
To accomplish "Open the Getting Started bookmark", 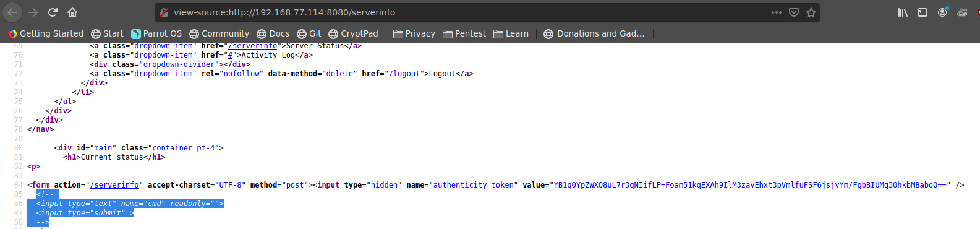I will pyautogui.click(x=46, y=33).
